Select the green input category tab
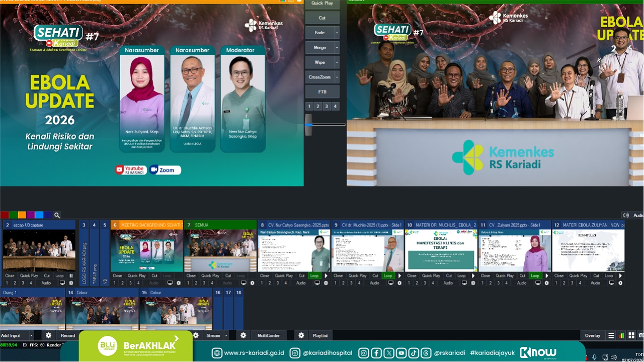Screen dimensions: 644x362 (13, 215)
